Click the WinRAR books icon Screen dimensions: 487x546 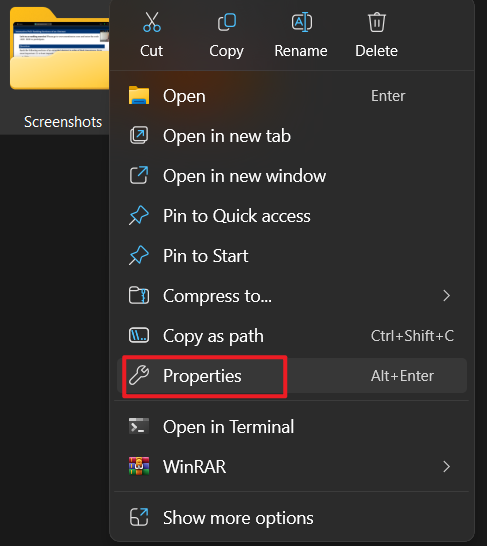[139, 466]
